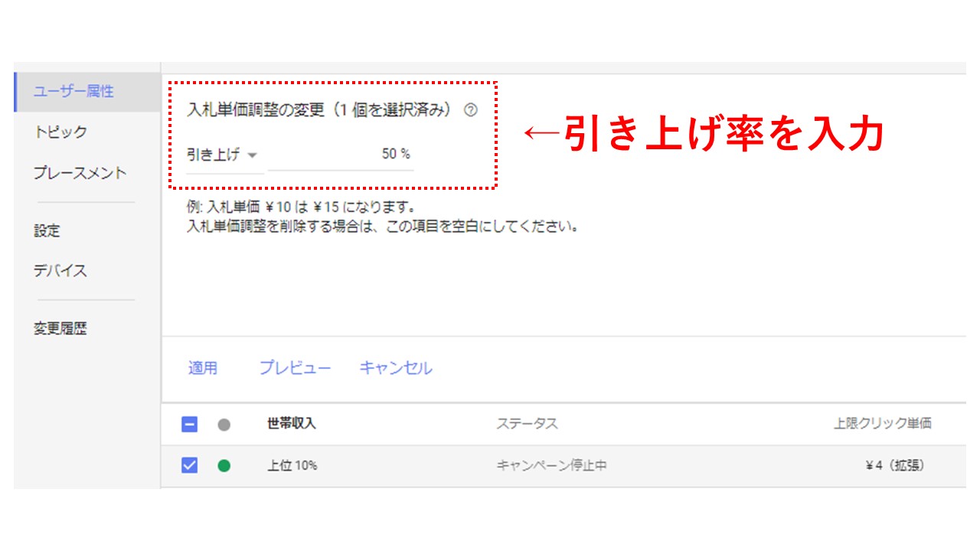
Task: Click the 適用 button
Action: (x=203, y=368)
